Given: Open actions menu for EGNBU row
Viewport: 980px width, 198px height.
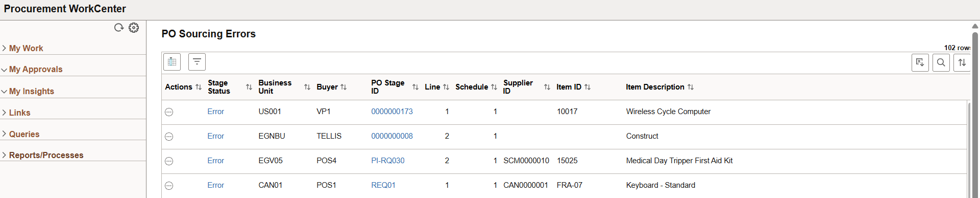Looking at the screenshot, I should (x=169, y=137).
